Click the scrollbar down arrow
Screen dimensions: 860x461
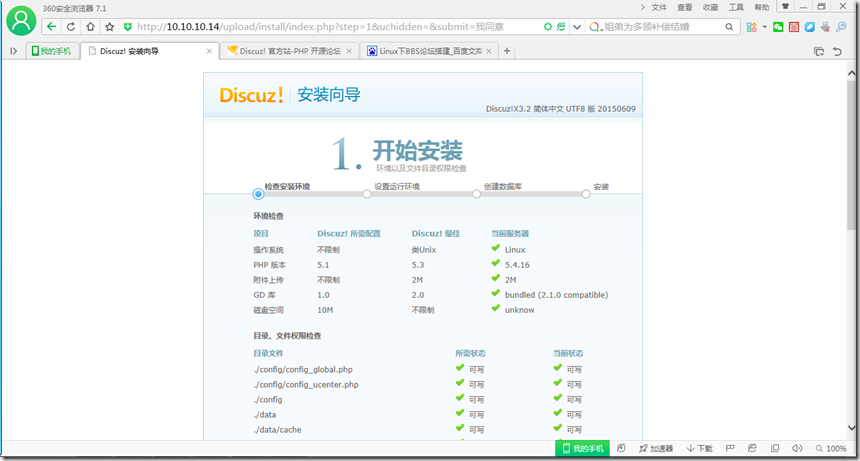pos(851,428)
